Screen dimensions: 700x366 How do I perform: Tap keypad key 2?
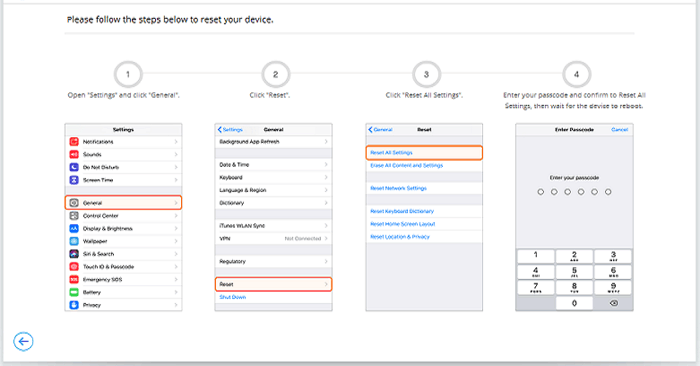(574, 256)
